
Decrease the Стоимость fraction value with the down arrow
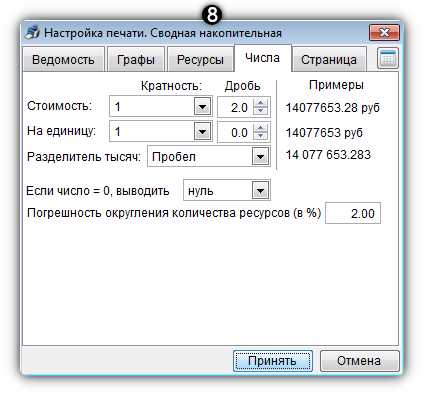tap(260, 111)
